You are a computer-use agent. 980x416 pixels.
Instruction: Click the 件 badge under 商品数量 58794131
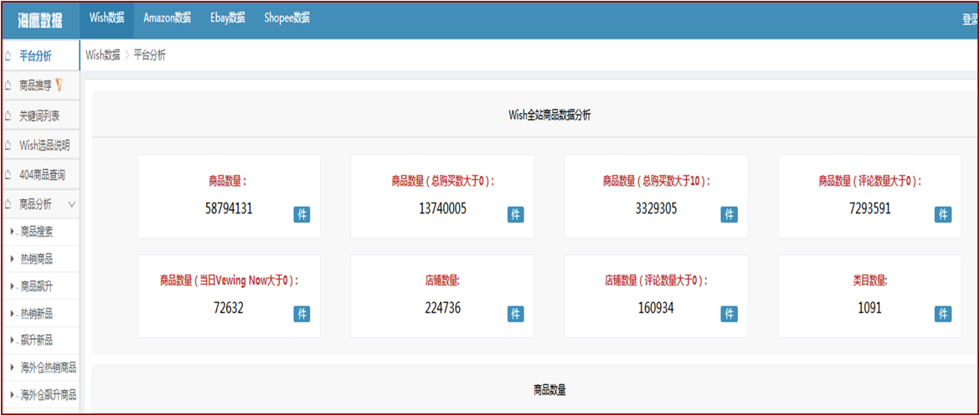(x=302, y=214)
